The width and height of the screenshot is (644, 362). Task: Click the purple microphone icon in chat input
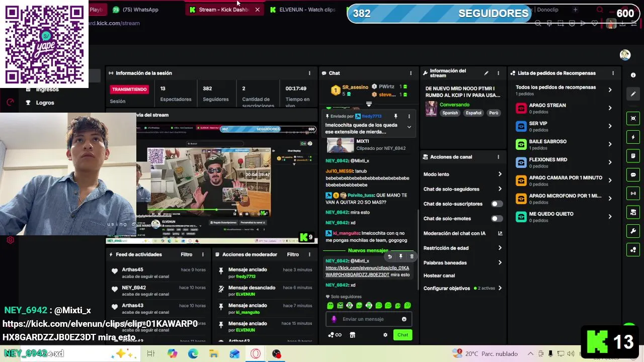[334, 319]
